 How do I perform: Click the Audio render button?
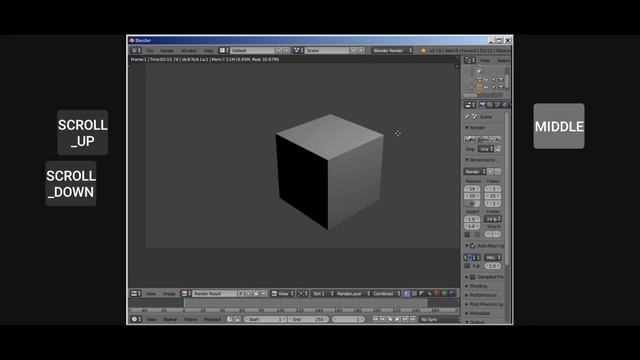(495, 140)
